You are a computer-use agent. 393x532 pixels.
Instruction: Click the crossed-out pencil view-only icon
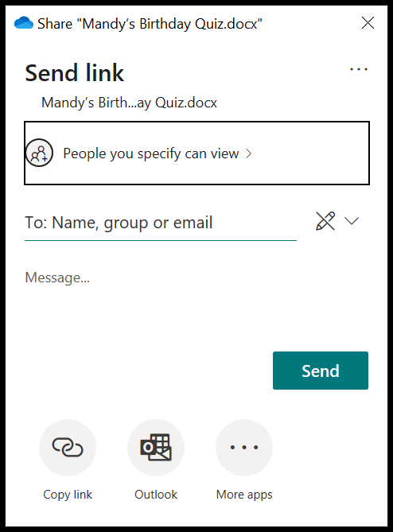pos(325,221)
